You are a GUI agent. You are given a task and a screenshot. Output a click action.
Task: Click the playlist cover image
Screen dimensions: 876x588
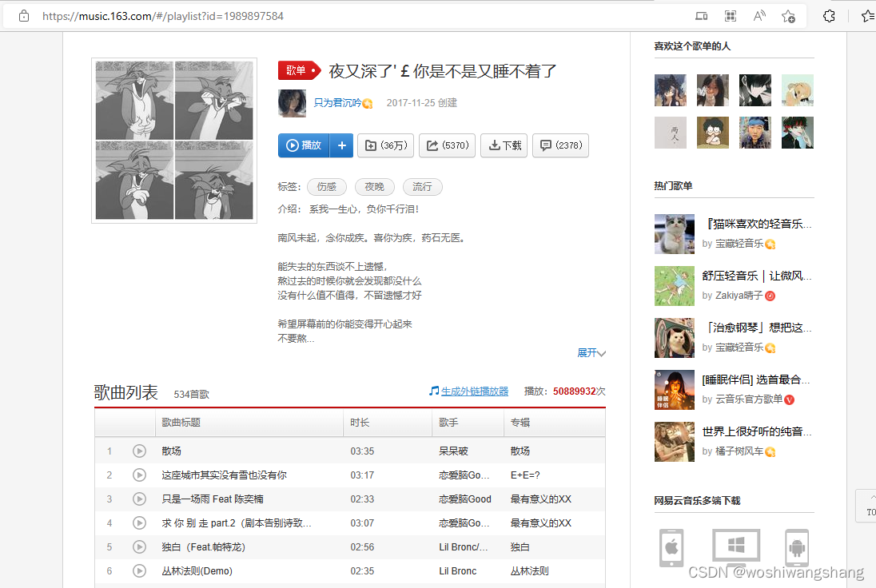(174, 140)
